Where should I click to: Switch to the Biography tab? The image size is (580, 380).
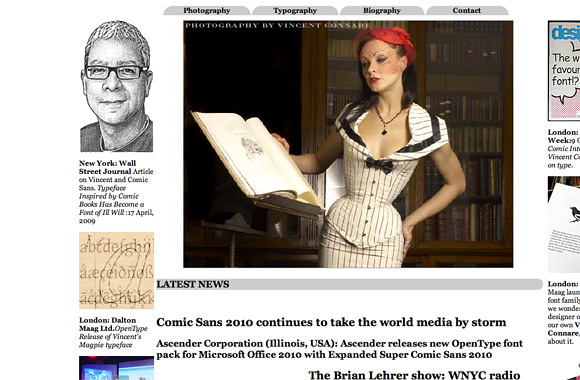point(382,11)
